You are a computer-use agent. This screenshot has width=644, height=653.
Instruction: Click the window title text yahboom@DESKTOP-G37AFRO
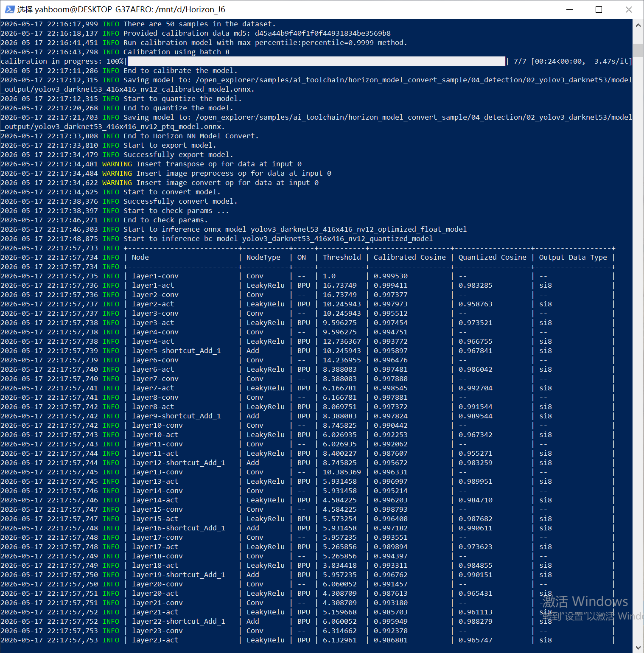pos(94,9)
